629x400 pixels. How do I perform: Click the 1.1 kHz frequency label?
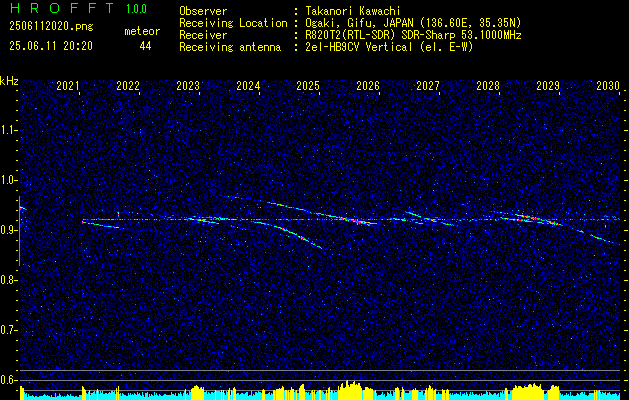tap(7, 130)
